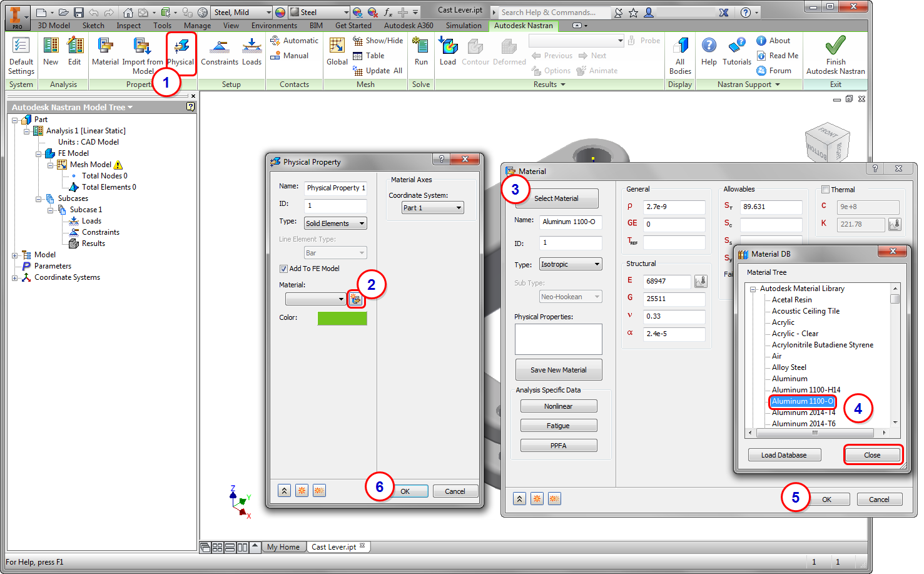The width and height of the screenshot is (924, 574).
Task: Open the Simulation ribbon tab
Action: pyautogui.click(x=464, y=26)
